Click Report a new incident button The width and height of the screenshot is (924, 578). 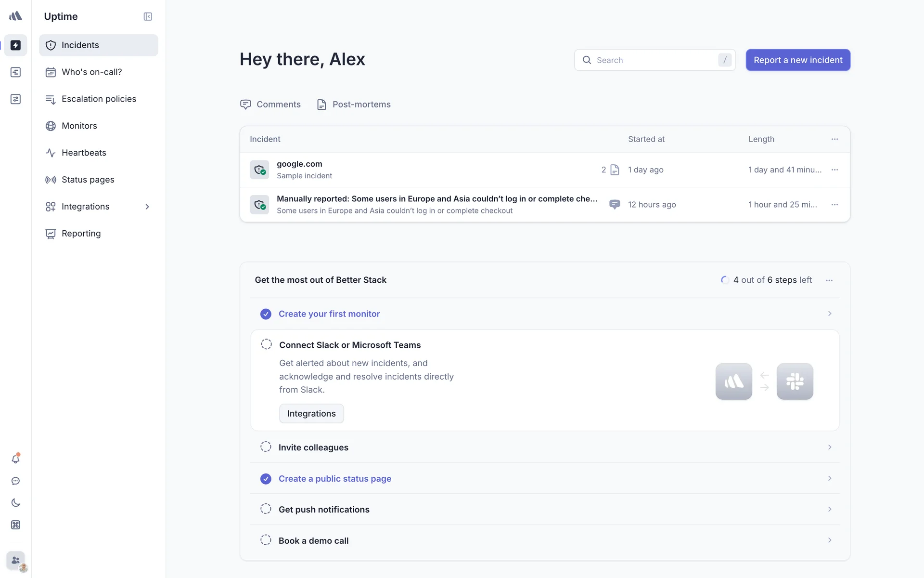(798, 60)
